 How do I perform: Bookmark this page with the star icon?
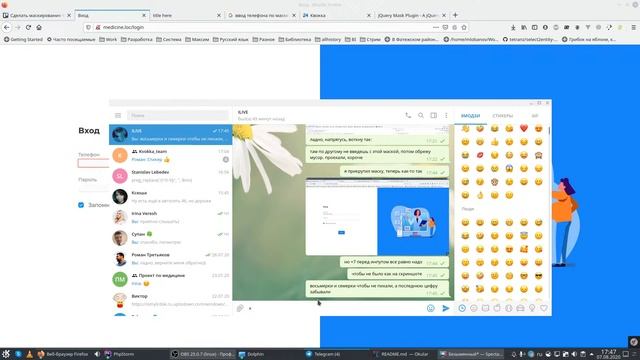[x=464, y=27]
